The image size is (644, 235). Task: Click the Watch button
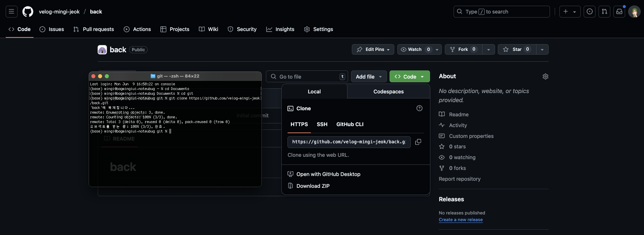pos(416,50)
